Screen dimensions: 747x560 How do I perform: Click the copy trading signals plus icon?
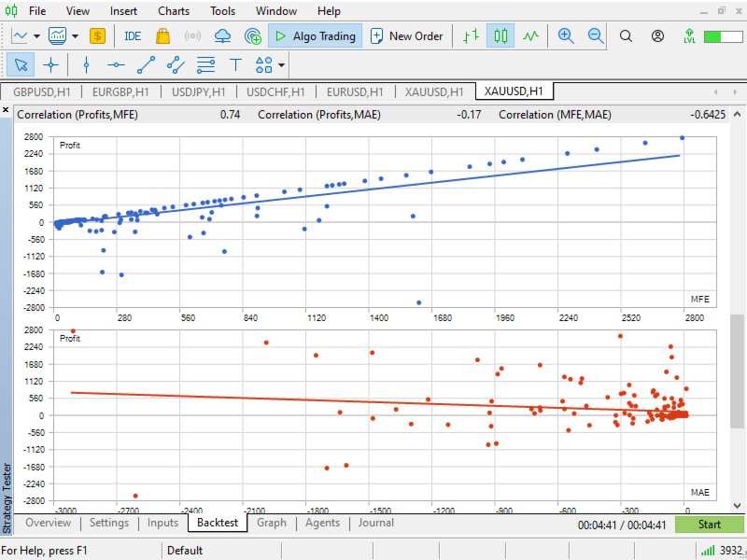[x=252, y=36]
